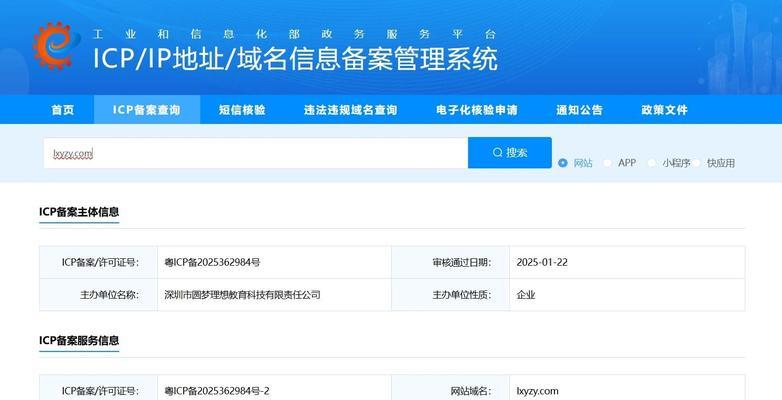
Task: Select the 小程序 radio button
Action: 651,163
